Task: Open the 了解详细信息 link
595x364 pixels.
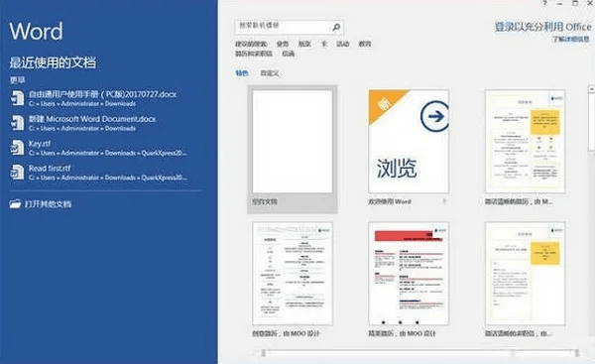Action: pos(571,39)
